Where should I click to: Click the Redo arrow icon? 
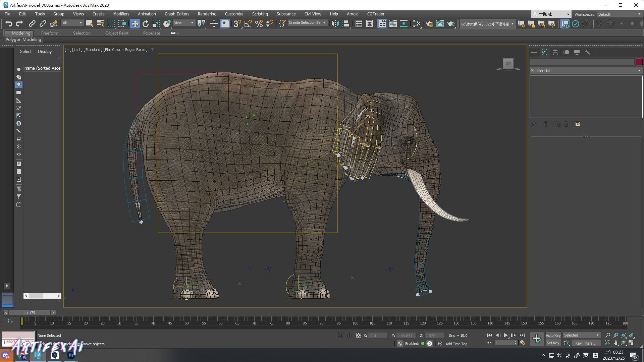[19, 23]
